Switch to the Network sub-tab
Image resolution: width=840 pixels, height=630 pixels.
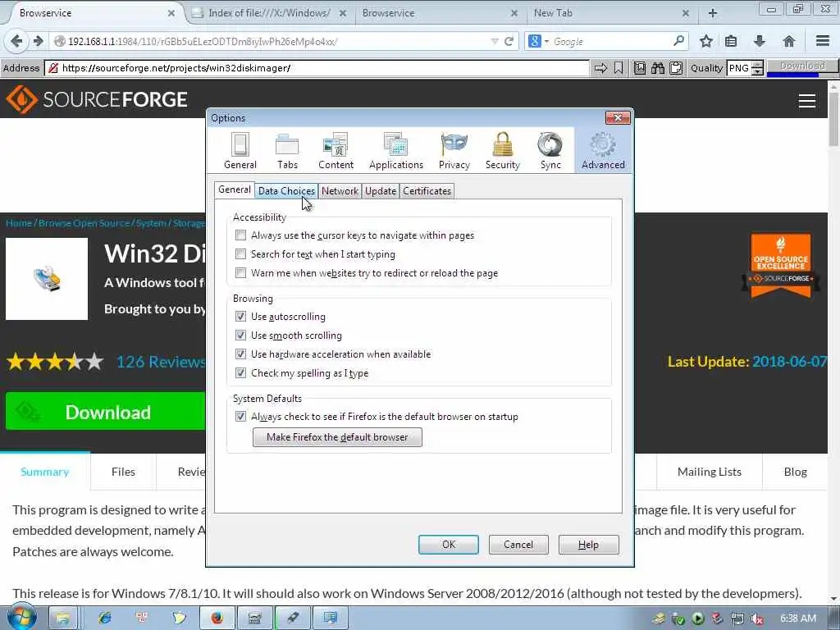pyautogui.click(x=340, y=190)
